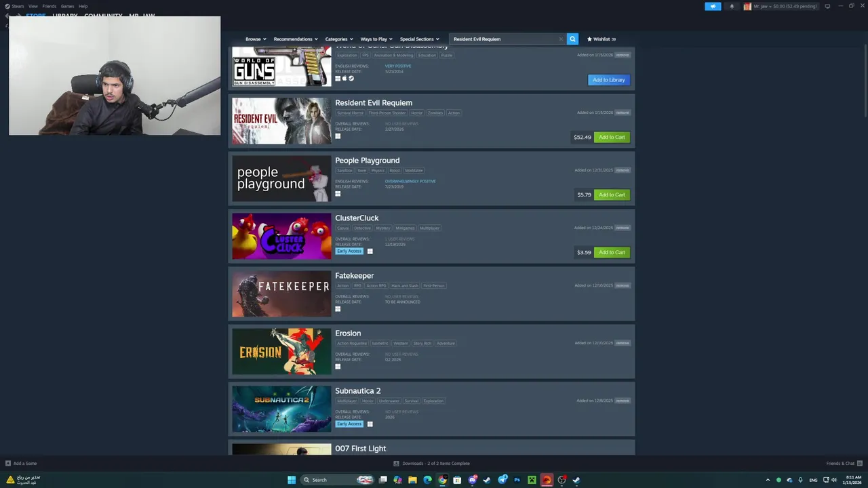The width and height of the screenshot is (868, 488).
Task: Open Friends & Chat
Action: pos(843,464)
